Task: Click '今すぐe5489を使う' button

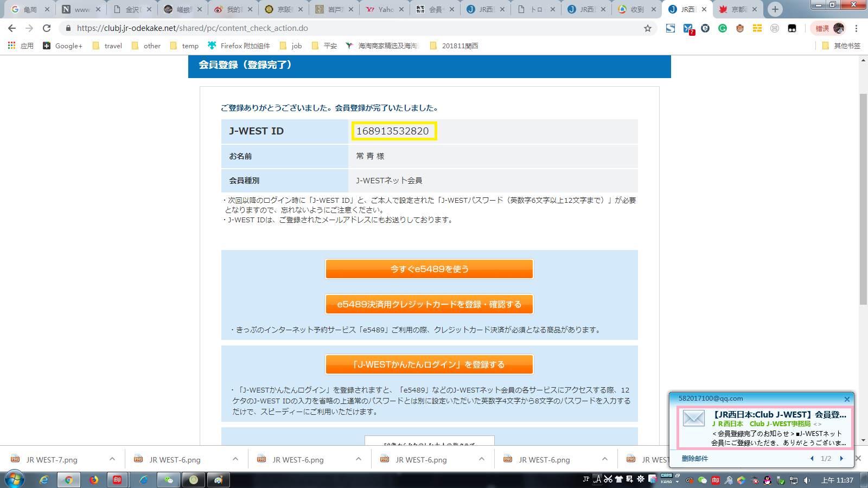Action: (429, 269)
